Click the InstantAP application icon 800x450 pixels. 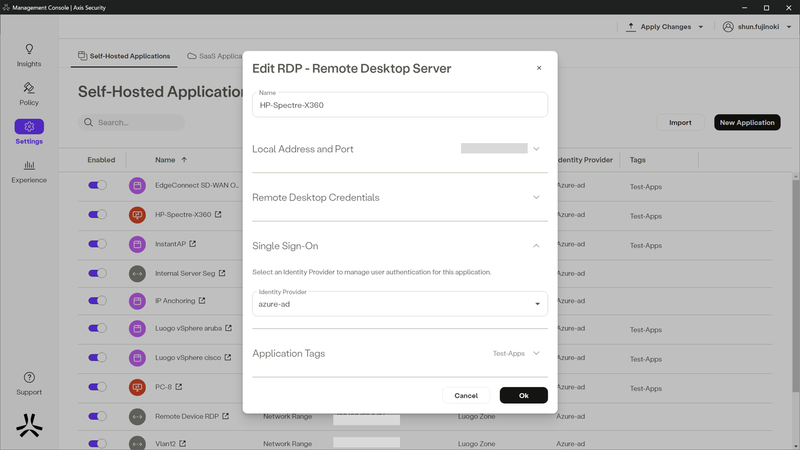137,244
